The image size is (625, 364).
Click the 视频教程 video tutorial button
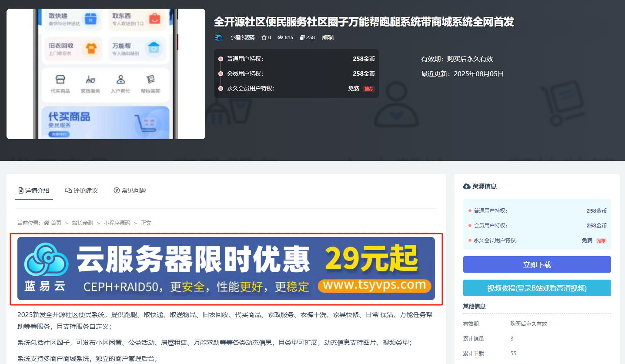(537, 288)
